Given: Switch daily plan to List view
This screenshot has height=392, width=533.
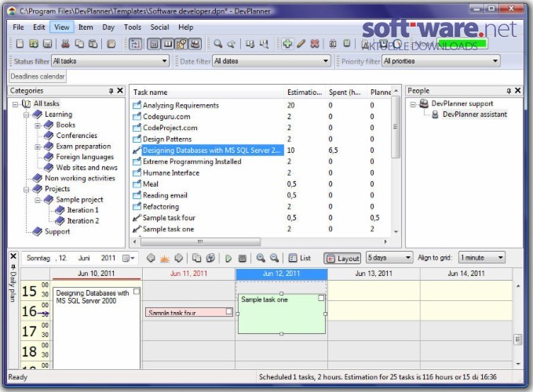Looking at the screenshot, I should (300, 258).
